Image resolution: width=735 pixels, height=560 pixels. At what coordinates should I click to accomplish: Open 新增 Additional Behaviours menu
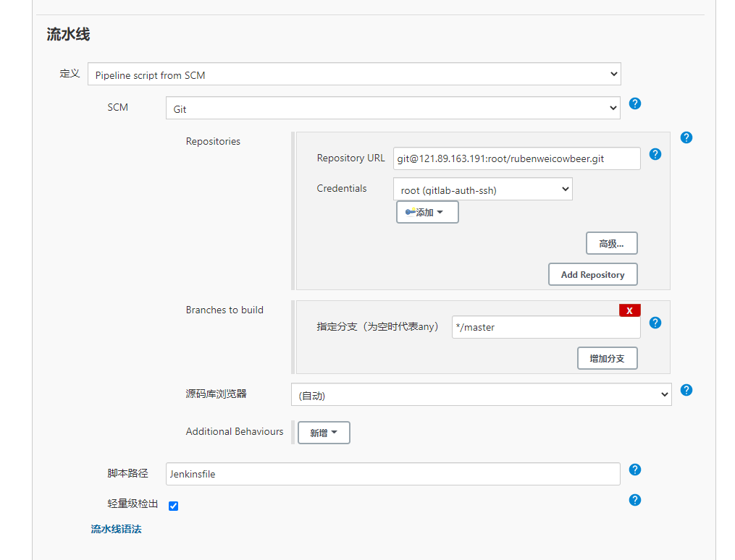[324, 433]
